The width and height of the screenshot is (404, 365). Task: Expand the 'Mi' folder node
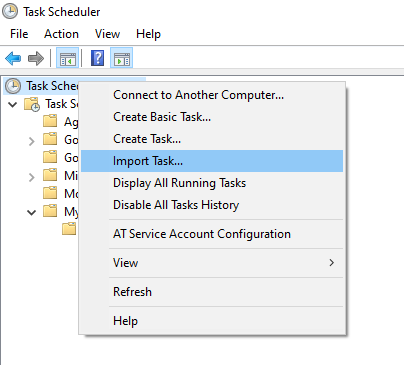point(31,177)
